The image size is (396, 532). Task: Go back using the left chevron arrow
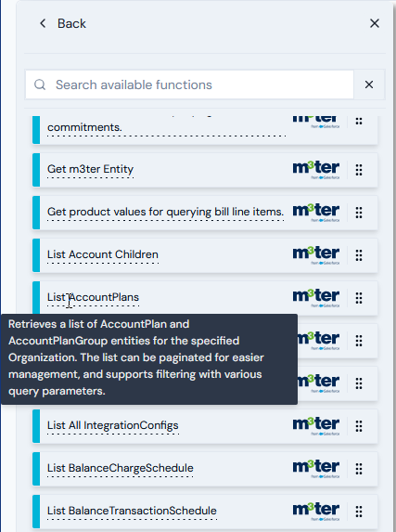click(x=43, y=23)
